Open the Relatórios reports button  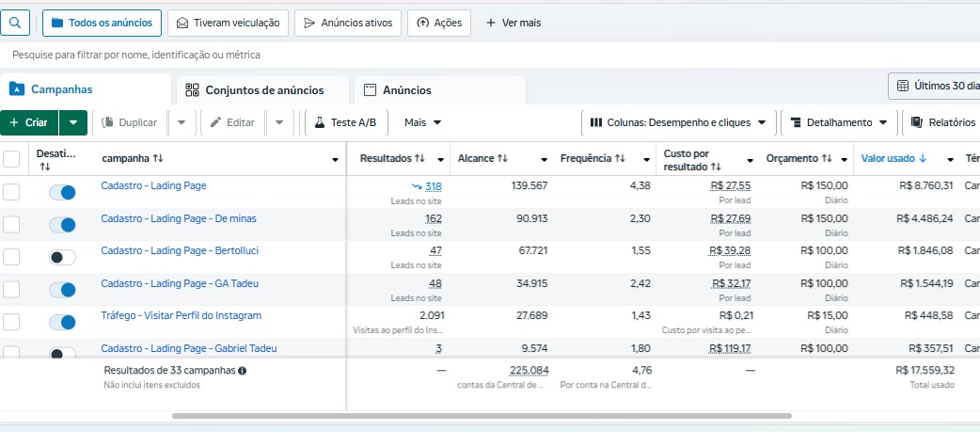pos(941,122)
